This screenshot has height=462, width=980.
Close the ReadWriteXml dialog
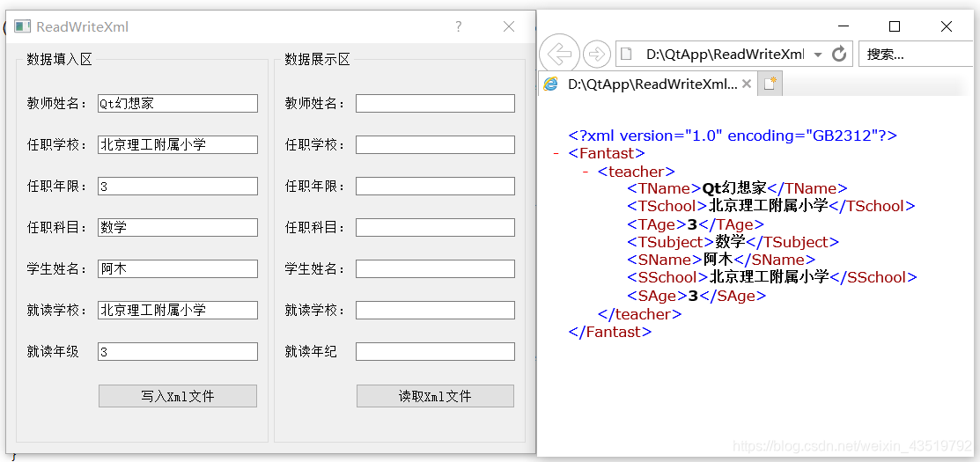click(x=509, y=27)
